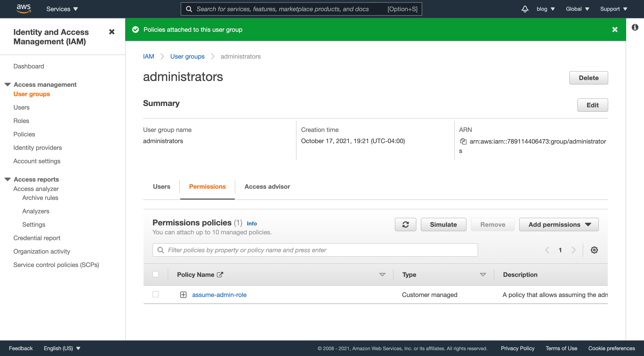Go to previous policies page
Screen dimensions: 644x356
[x=547, y=250]
